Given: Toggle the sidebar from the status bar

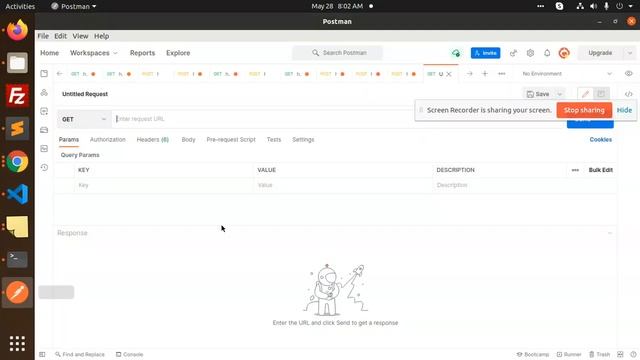Looking at the screenshot, I should point(42,354).
